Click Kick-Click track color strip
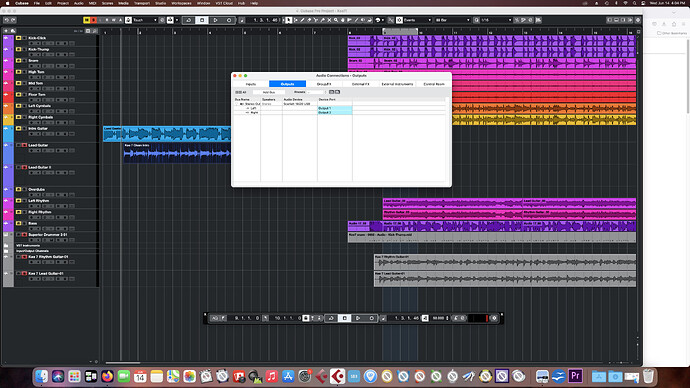The height and width of the screenshot is (388, 690). pos(8,41)
